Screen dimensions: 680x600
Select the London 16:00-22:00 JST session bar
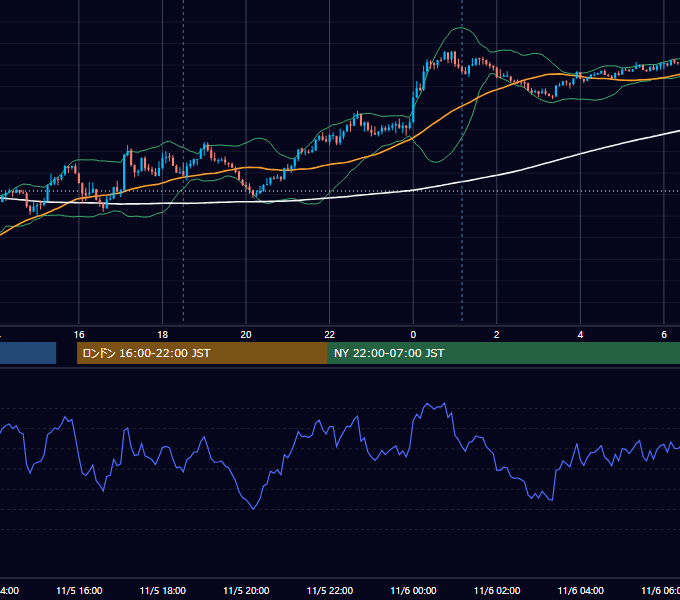coord(202,353)
